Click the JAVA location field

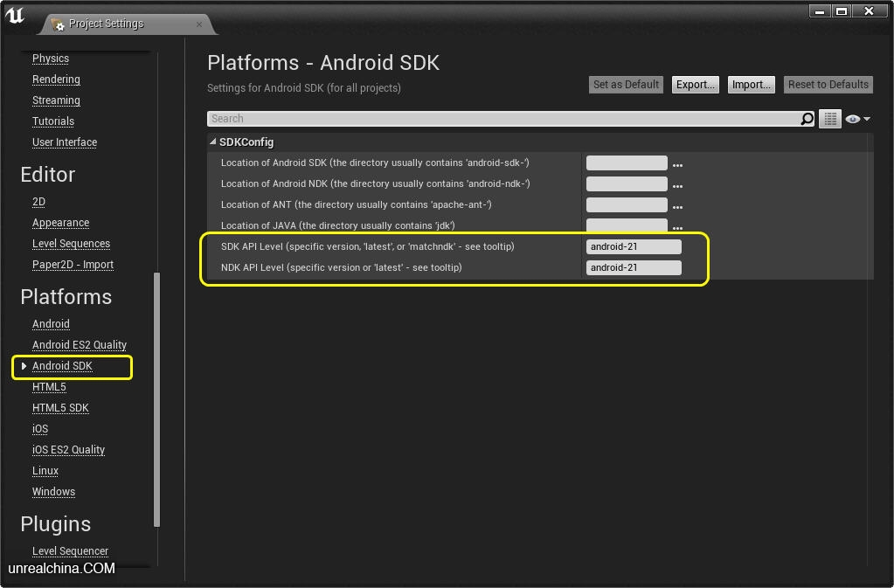(627, 225)
